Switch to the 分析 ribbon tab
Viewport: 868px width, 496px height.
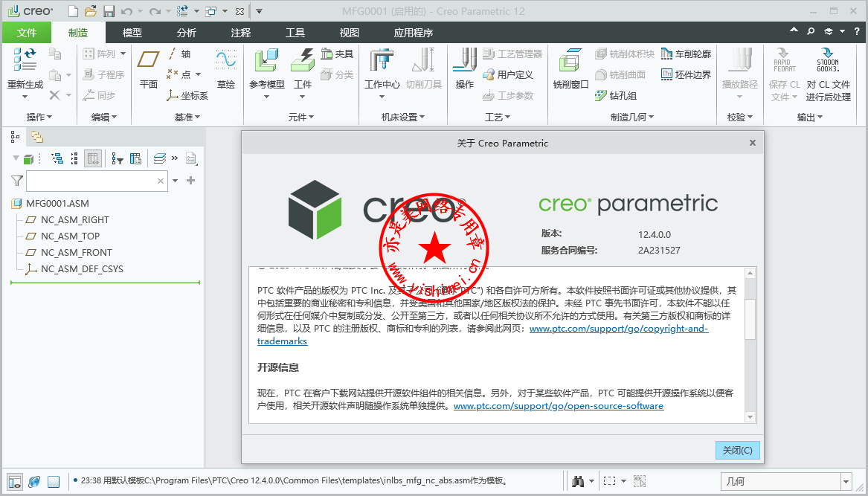(x=187, y=33)
